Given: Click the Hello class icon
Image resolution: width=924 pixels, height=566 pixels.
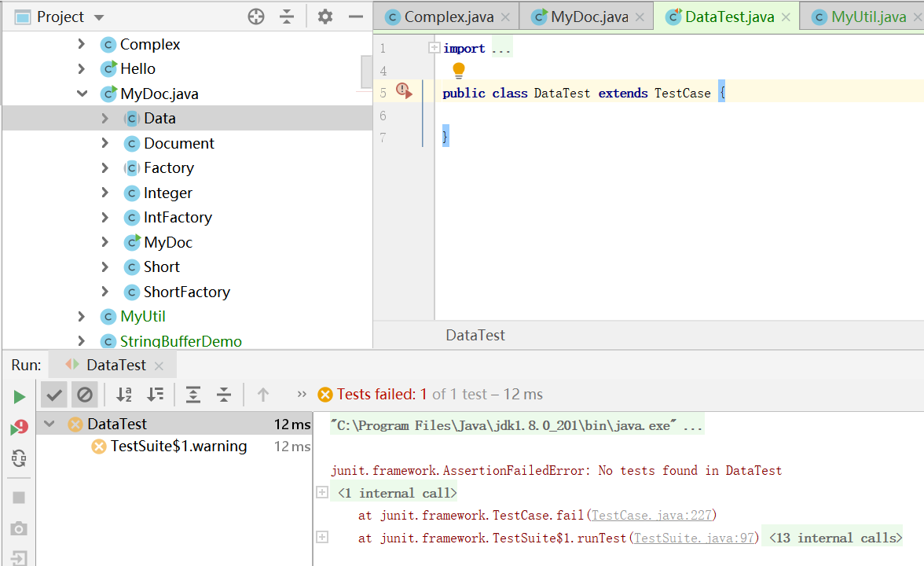Looking at the screenshot, I should (x=108, y=69).
